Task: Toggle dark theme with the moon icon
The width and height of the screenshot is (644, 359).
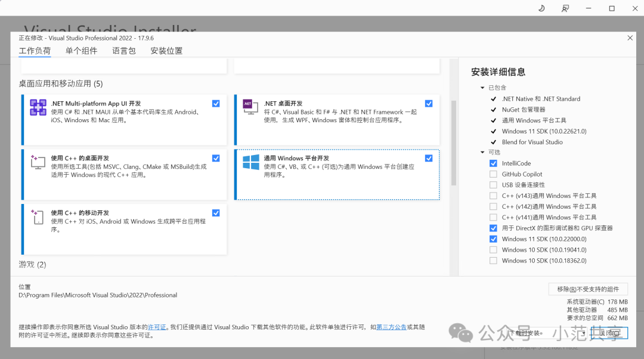Action: click(x=540, y=8)
